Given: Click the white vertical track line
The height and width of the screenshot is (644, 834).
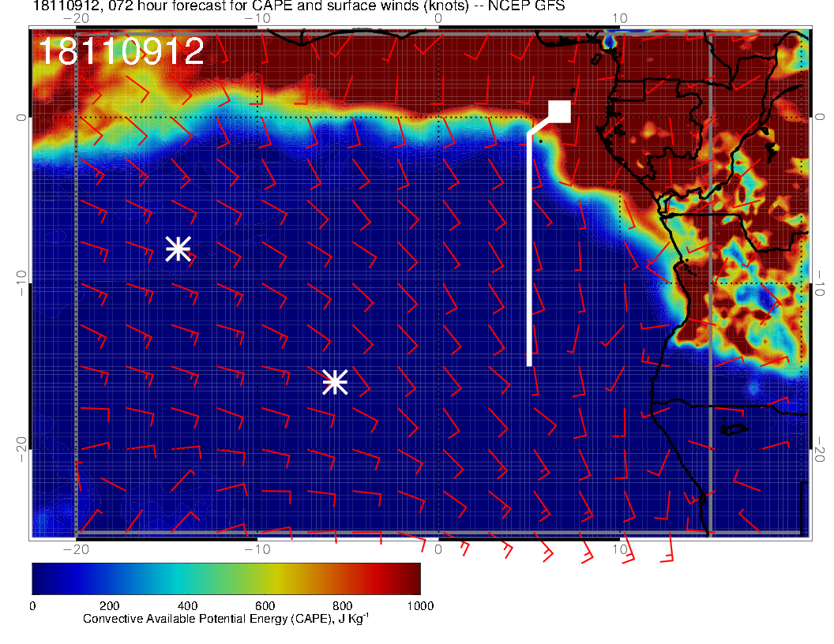Looking at the screenshot, I should point(529,253).
